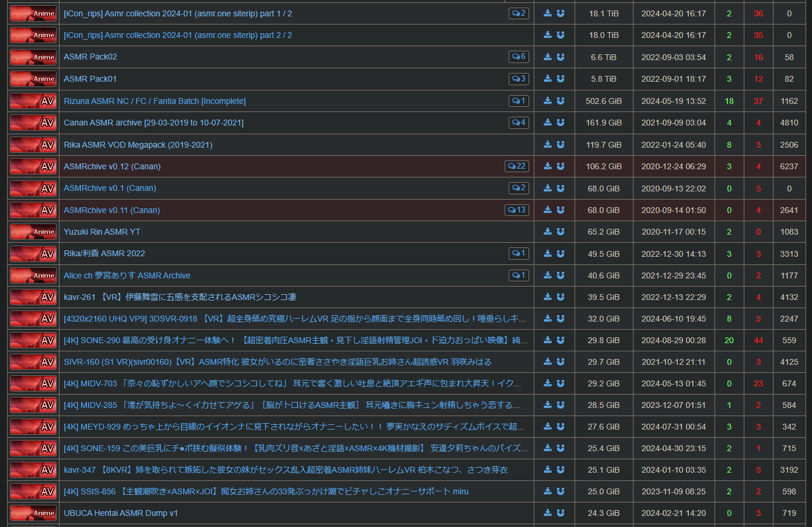Open the 3 comments on ASMR Pack01
Image resolution: width=812 pixels, height=527 pixels.
519,79
